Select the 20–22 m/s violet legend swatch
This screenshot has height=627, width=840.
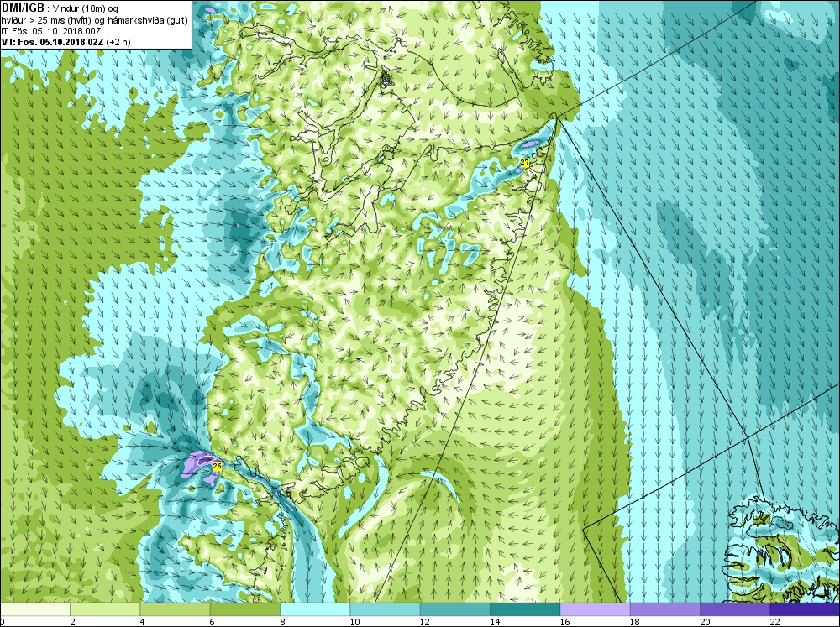(734, 609)
